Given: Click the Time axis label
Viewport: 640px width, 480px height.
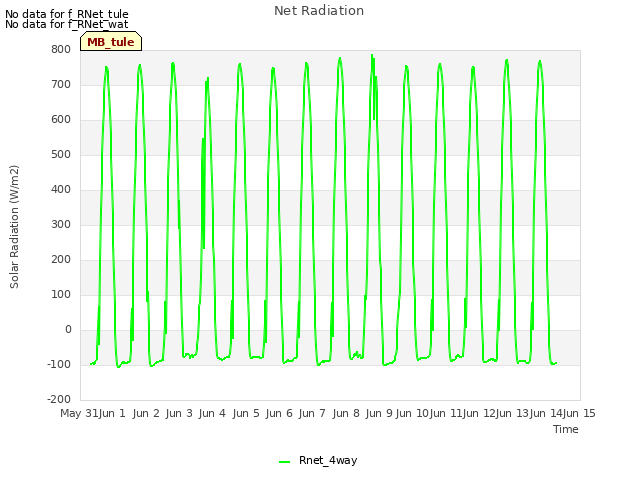Looking at the screenshot, I should (x=566, y=429).
